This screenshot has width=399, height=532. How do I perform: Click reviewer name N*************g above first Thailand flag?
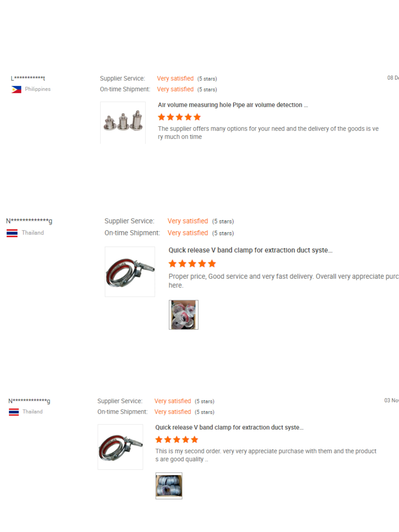click(29, 221)
